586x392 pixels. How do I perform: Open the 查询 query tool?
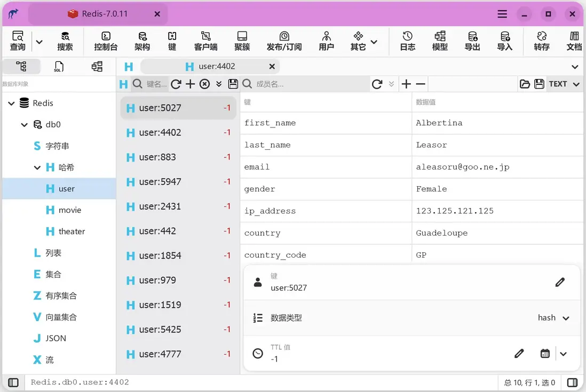[18, 41]
